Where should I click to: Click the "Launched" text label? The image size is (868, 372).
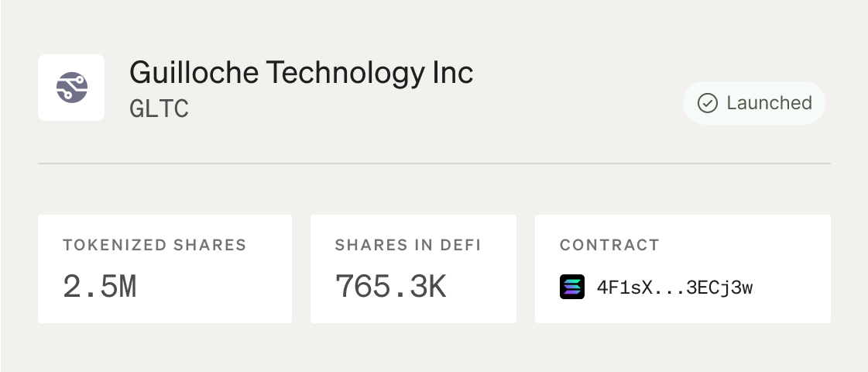(x=768, y=103)
